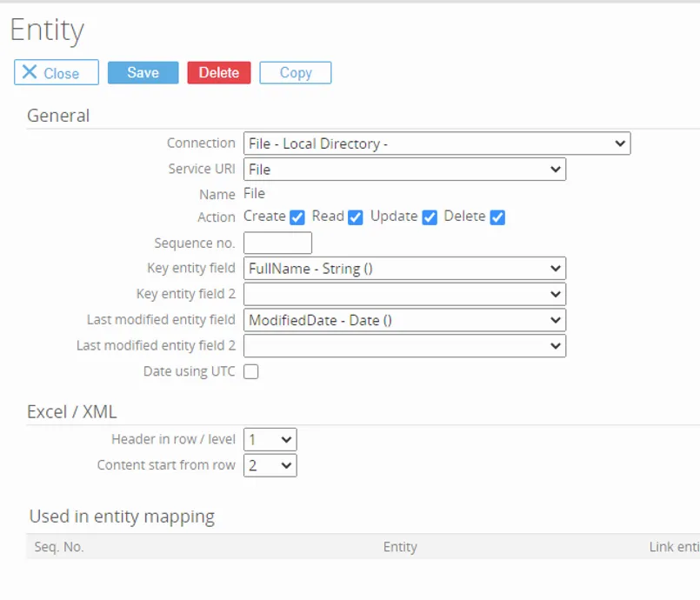
Task: Open the Key entity field dropdown
Action: click(404, 269)
